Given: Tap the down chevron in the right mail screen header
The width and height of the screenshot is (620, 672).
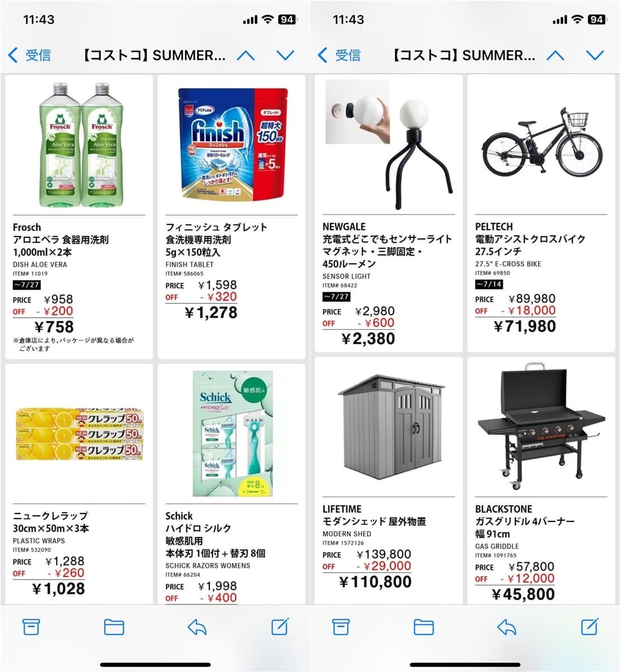Looking at the screenshot, I should [x=595, y=55].
